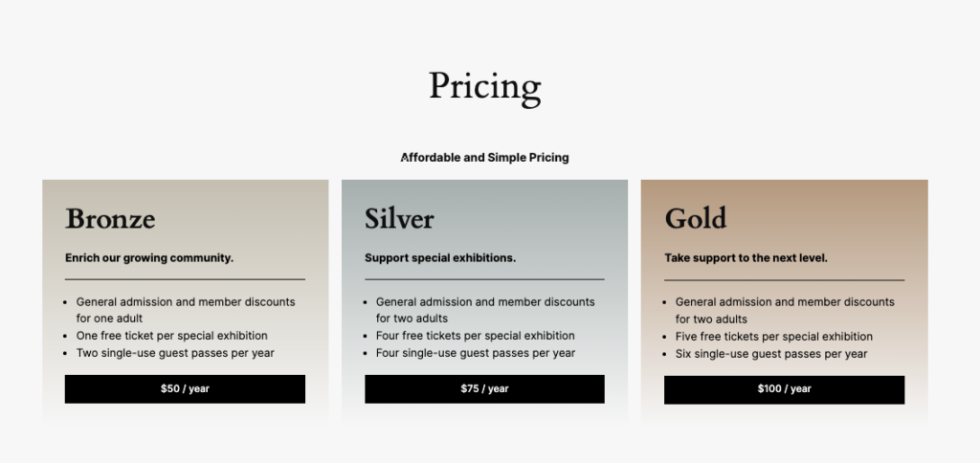
Task: Click Gold card's general admission bullet
Action: 785,309
